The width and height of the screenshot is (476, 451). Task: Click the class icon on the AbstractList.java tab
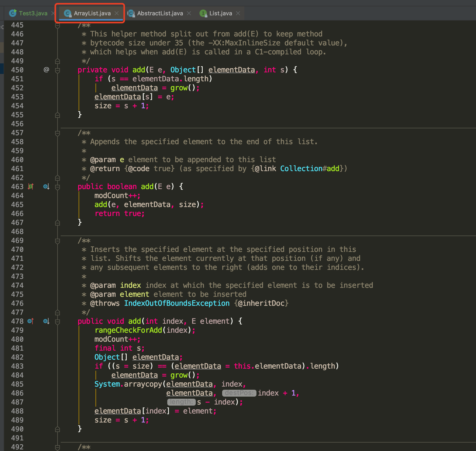coord(131,13)
